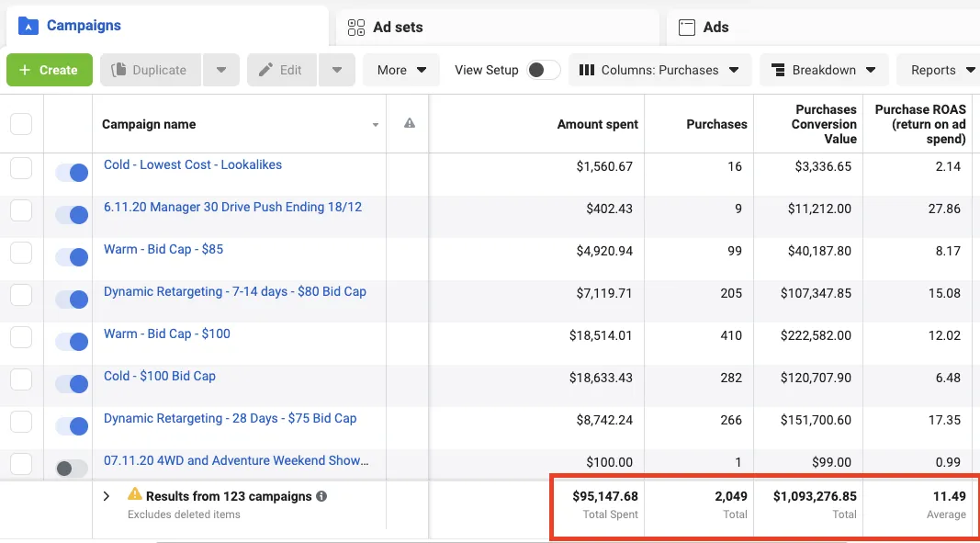Screen dimensions: 980x543
Task: Click the warning triangle column header icon
Action: tap(410, 123)
